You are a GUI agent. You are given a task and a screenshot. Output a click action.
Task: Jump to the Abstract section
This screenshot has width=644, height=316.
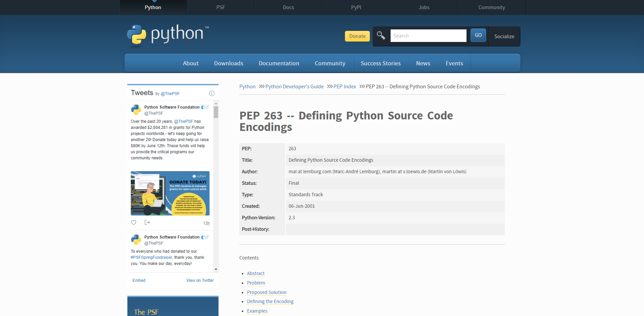(x=256, y=273)
